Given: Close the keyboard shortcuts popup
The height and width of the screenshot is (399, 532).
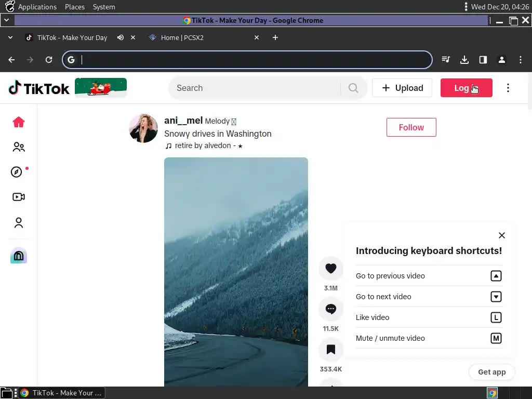Looking at the screenshot, I should pos(502,235).
